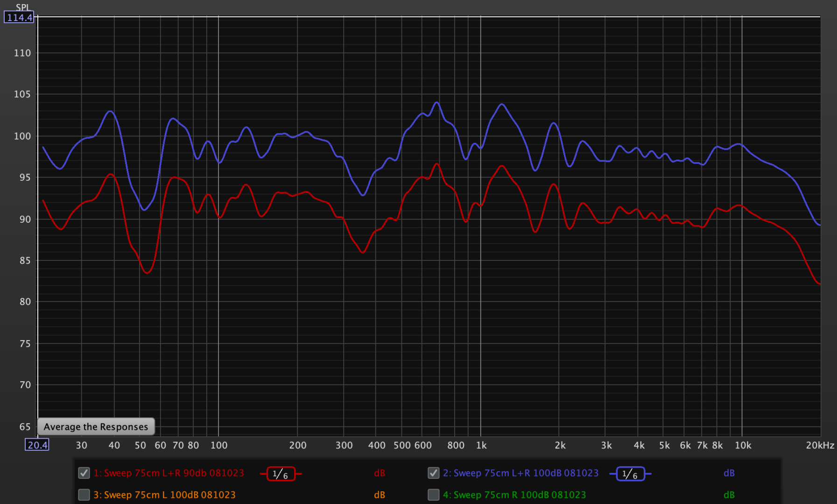The height and width of the screenshot is (504, 837).
Task: Click the 50 Hz frequency axis label
Action: (141, 445)
